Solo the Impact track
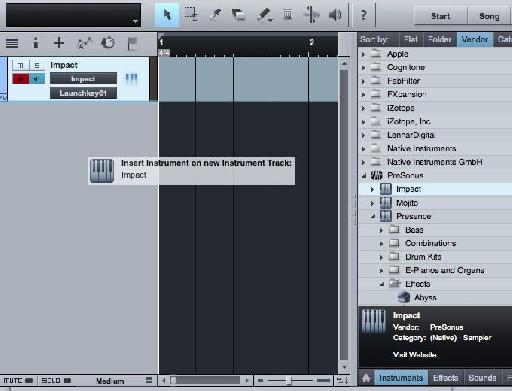The height and width of the screenshot is (391, 512). pos(37,65)
